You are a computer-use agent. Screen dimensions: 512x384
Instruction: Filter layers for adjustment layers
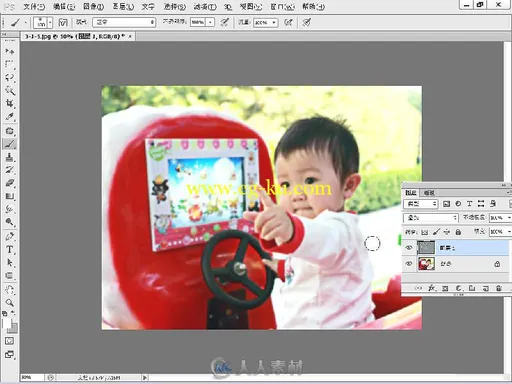[x=458, y=204]
